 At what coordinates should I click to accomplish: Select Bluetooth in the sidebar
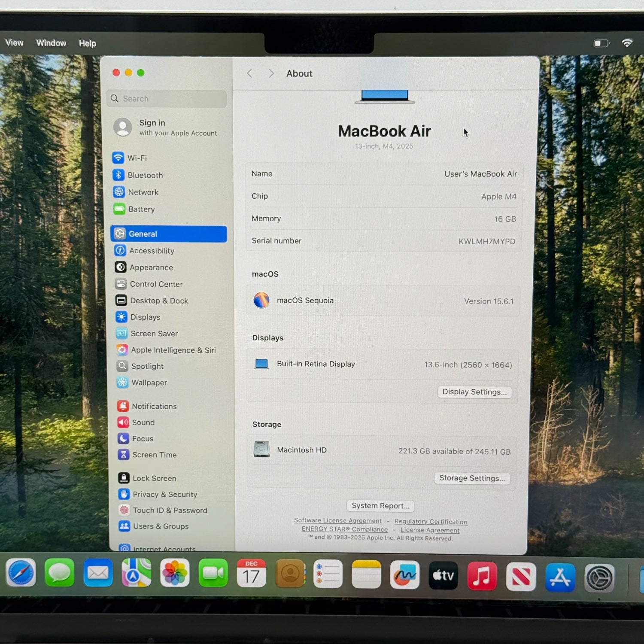145,175
